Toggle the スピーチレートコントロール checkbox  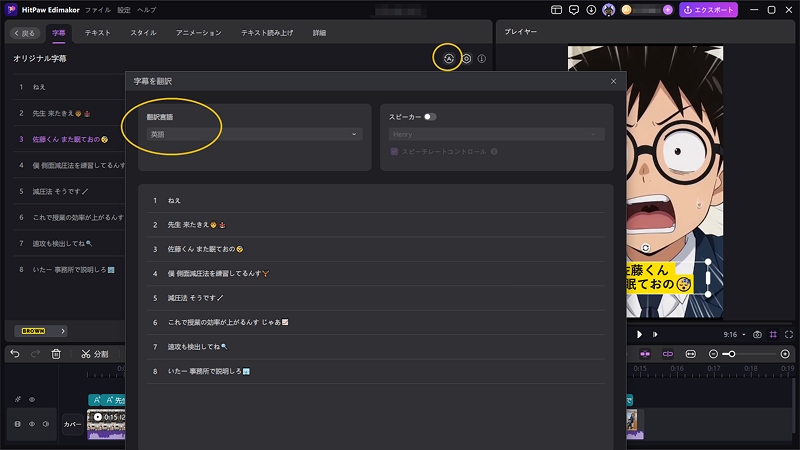pos(394,152)
